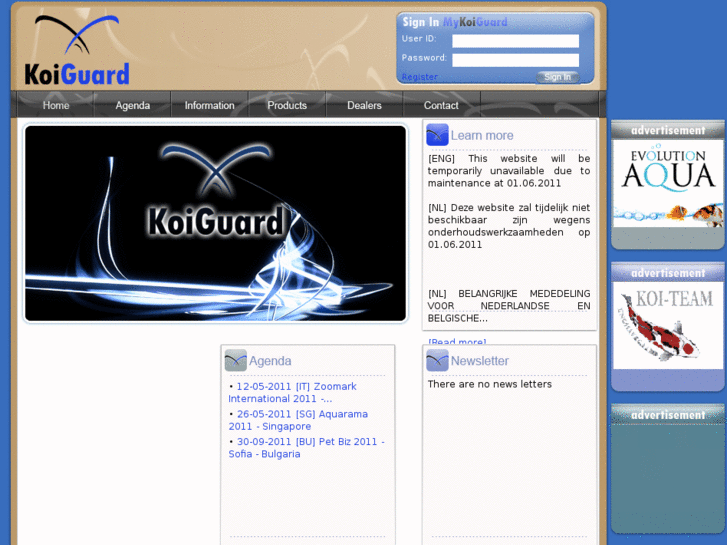Screen dimensions: 727x545
Task: Click the Agenda panel heading
Action: tap(270, 361)
